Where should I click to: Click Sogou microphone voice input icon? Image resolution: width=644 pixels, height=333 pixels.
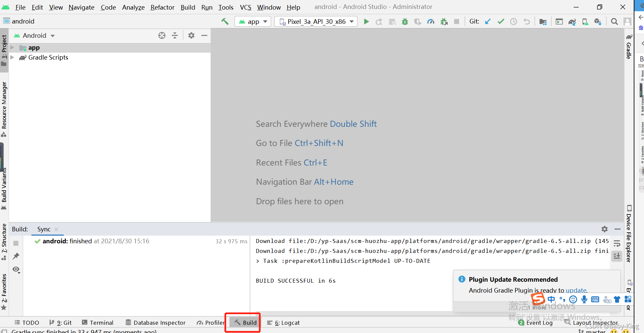[584, 299]
